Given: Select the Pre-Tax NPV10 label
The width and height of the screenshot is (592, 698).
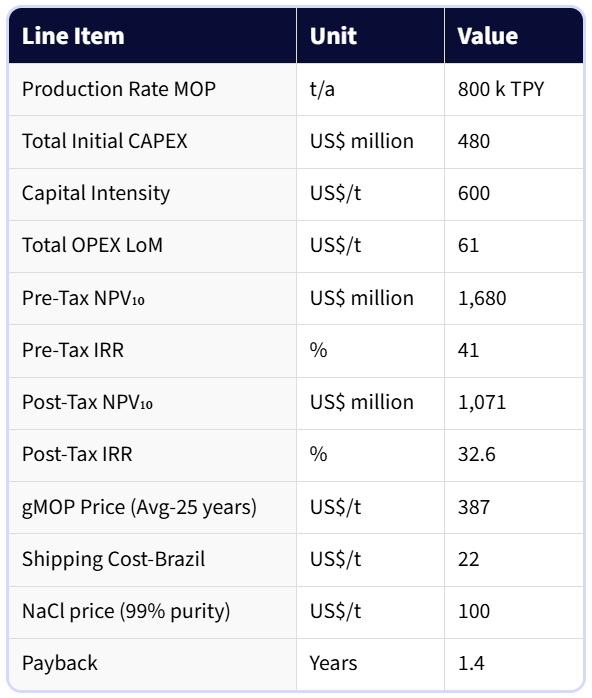Looking at the screenshot, I should pyautogui.click(x=83, y=298).
